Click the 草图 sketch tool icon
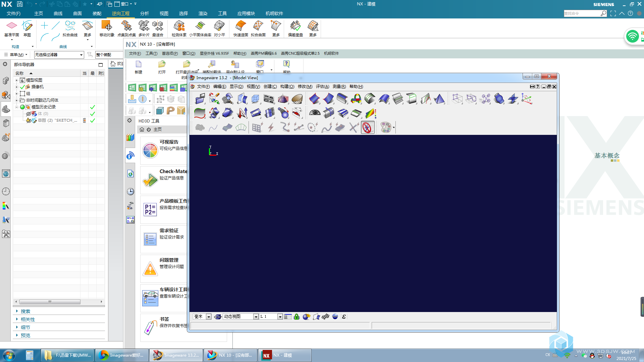Image resolution: width=644 pixels, height=362 pixels. 27,25
